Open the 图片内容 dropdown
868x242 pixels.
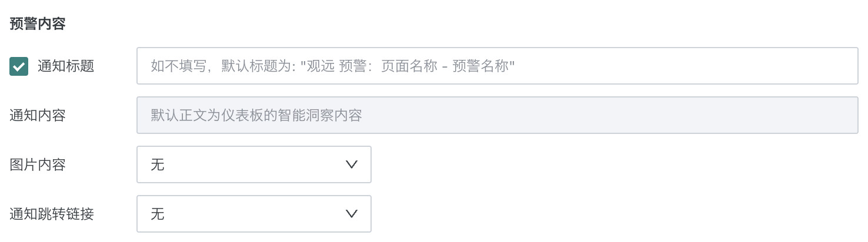pyautogui.click(x=253, y=164)
